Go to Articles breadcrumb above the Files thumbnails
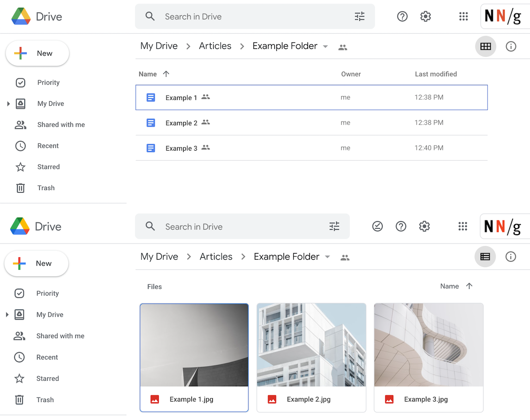 tap(216, 257)
